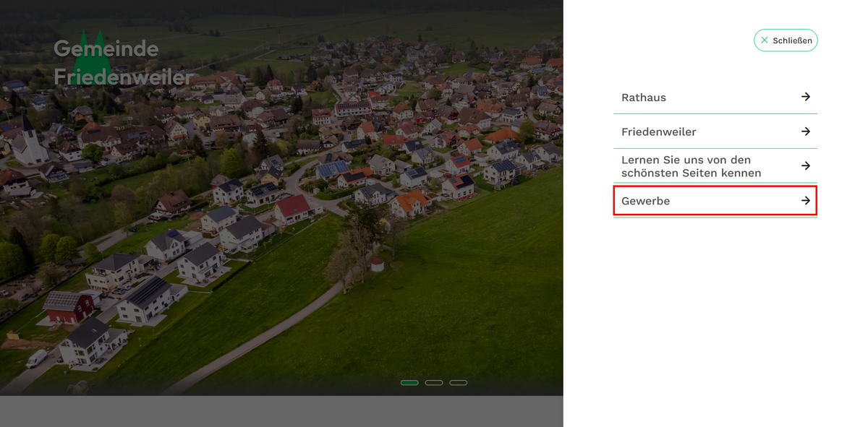Select the first slideshow indicator
The width and height of the screenshot is (868, 427).
point(409,382)
